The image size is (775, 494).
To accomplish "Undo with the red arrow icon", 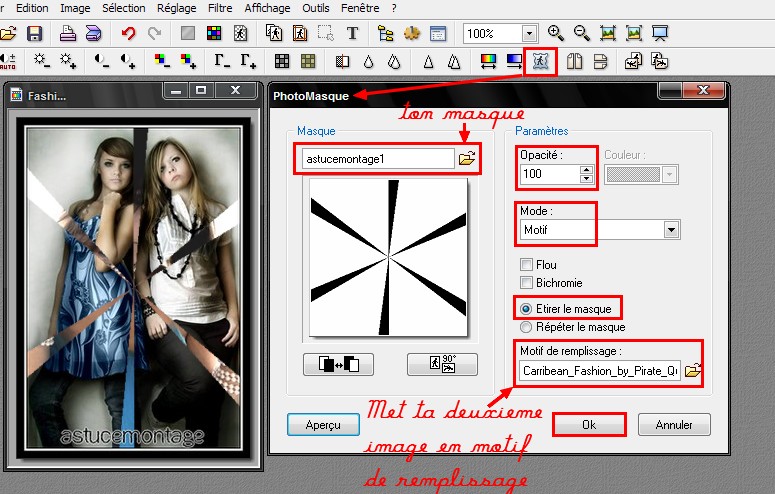I will tap(129, 34).
